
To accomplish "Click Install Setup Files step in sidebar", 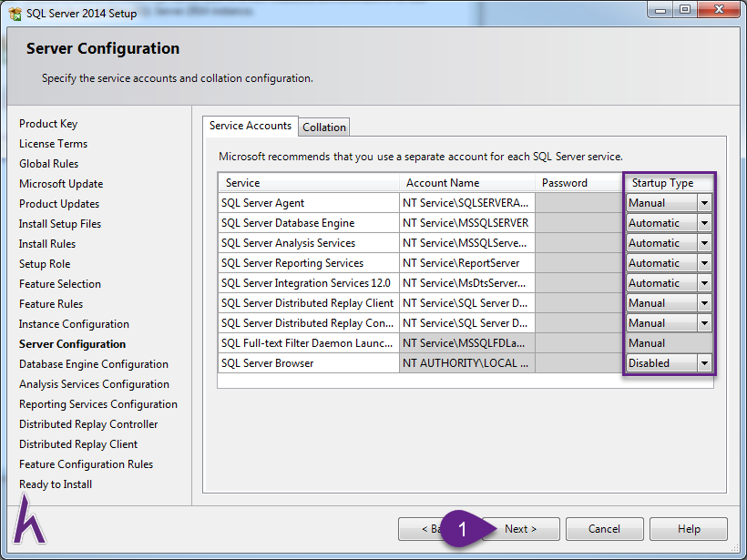I will click(60, 224).
